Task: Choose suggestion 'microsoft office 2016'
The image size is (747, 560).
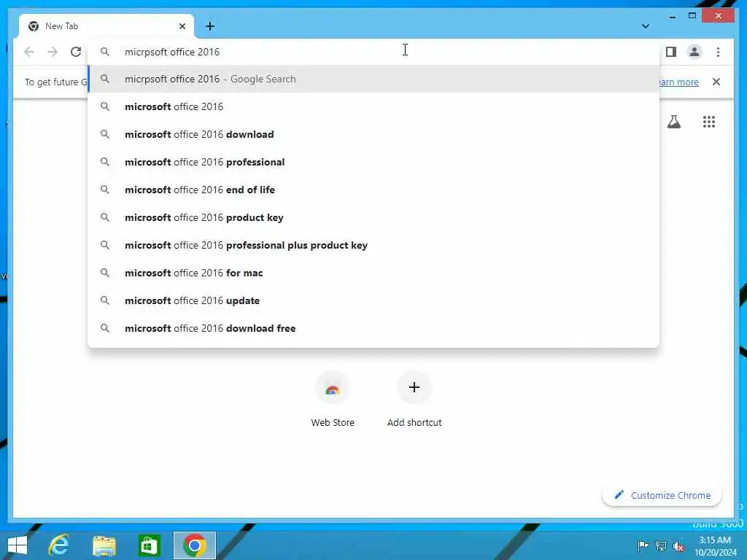Action: pos(374,106)
